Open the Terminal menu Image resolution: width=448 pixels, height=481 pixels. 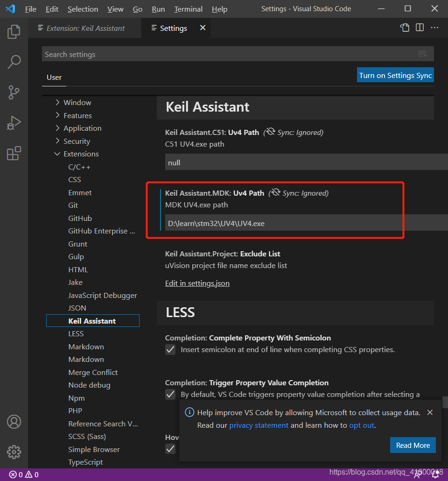[x=188, y=9]
